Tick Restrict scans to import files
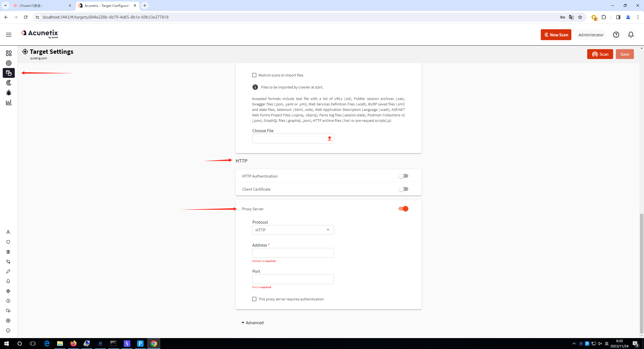The width and height of the screenshot is (644, 349). pyautogui.click(x=254, y=75)
